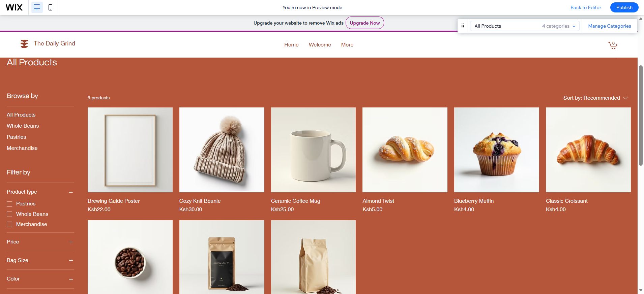Open the Cozy Knit Beanie image
The width and height of the screenshot is (644, 294).
point(222,150)
